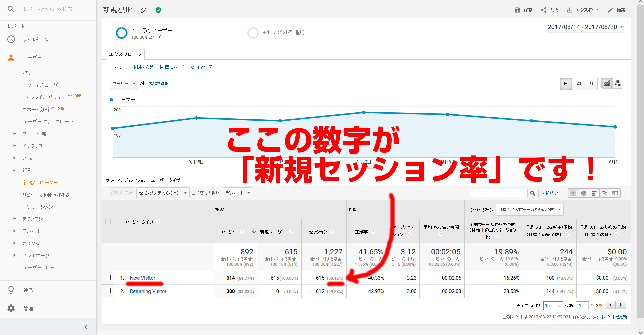Select the エクスプローラ tab
The width and height of the screenshot is (644, 335).
point(125,54)
